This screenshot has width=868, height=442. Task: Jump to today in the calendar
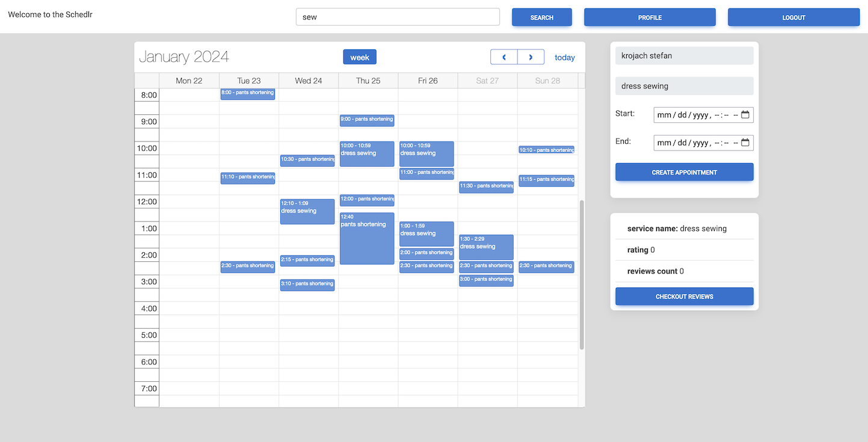tap(564, 58)
